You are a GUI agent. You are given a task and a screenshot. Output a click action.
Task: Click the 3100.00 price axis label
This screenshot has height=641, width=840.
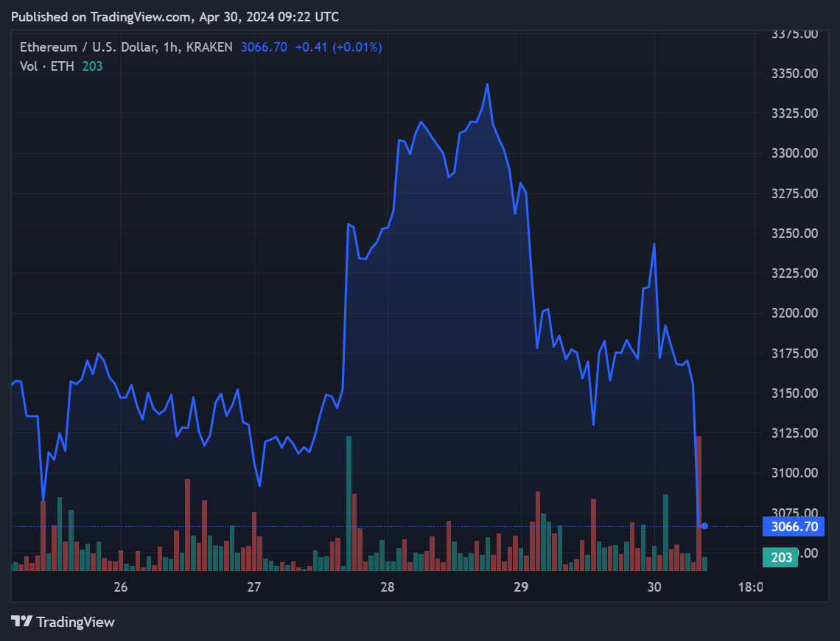coord(794,473)
